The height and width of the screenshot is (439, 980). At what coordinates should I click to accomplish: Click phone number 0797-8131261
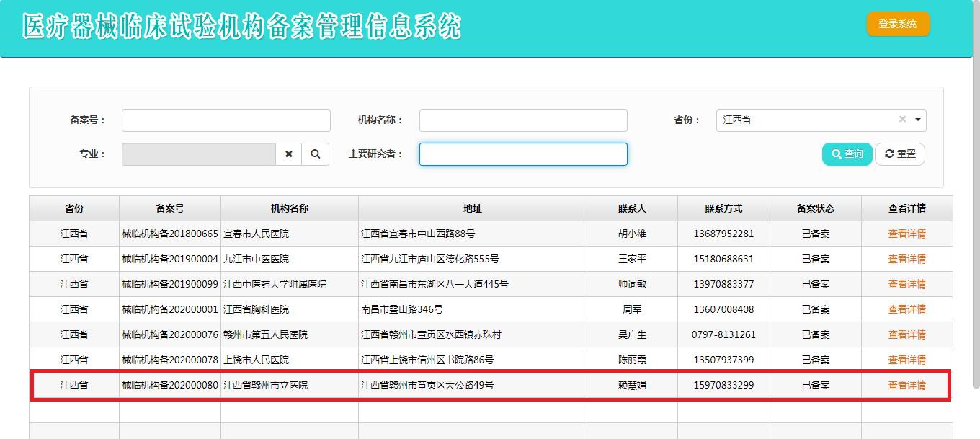point(723,334)
